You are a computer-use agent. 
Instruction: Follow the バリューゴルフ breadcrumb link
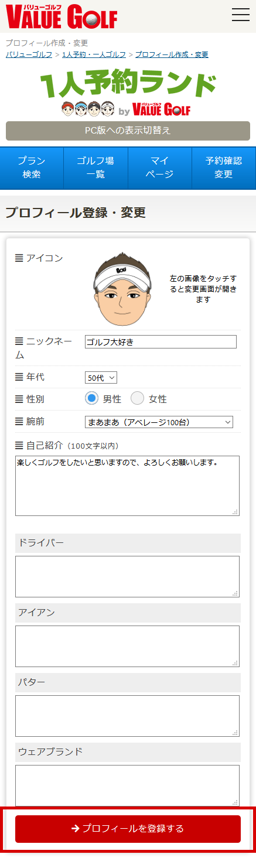pos(29,54)
